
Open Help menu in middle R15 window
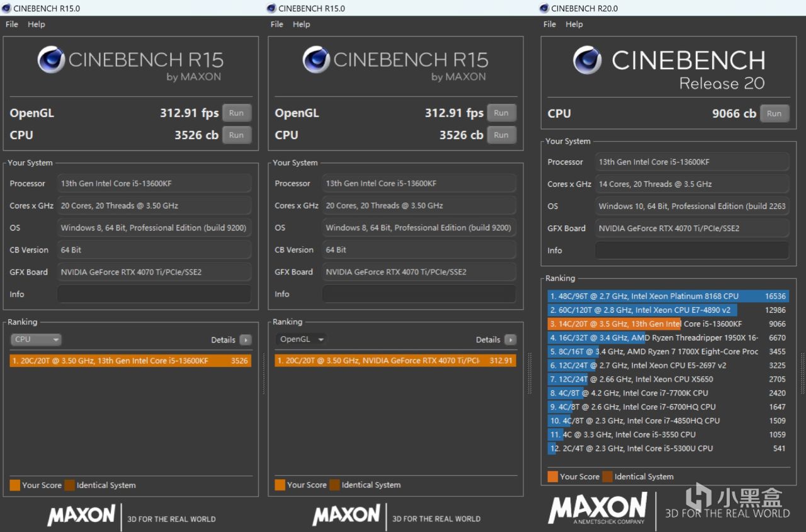(302, 25)
